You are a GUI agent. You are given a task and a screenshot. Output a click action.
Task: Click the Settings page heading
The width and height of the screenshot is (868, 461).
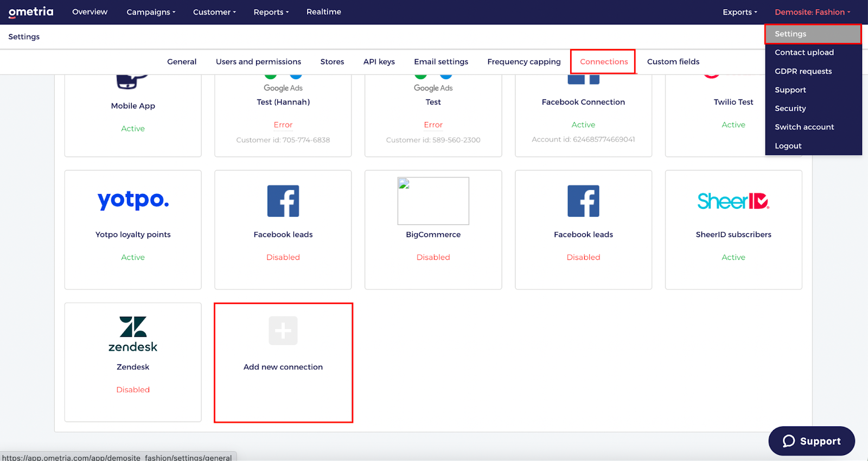pyautogui.click(x=24, y=37)
